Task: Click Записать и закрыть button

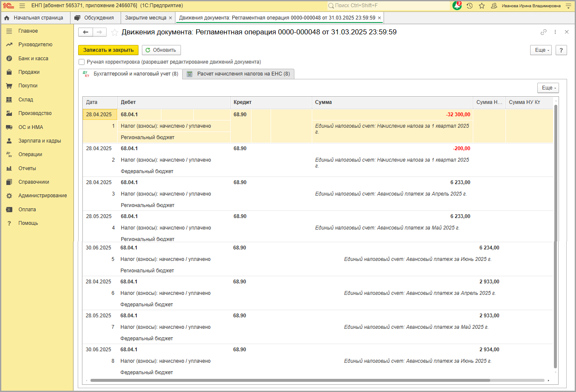Action: (108, 50)
